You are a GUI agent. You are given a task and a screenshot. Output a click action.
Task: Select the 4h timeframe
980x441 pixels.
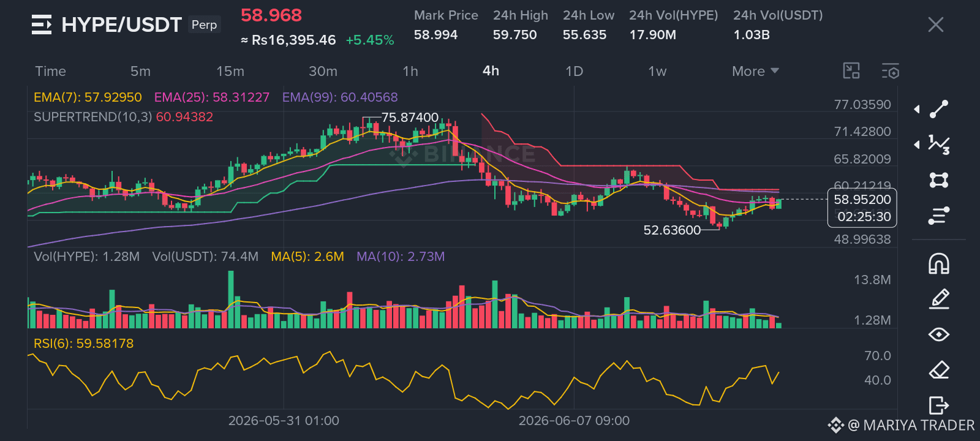coord(491,71)
